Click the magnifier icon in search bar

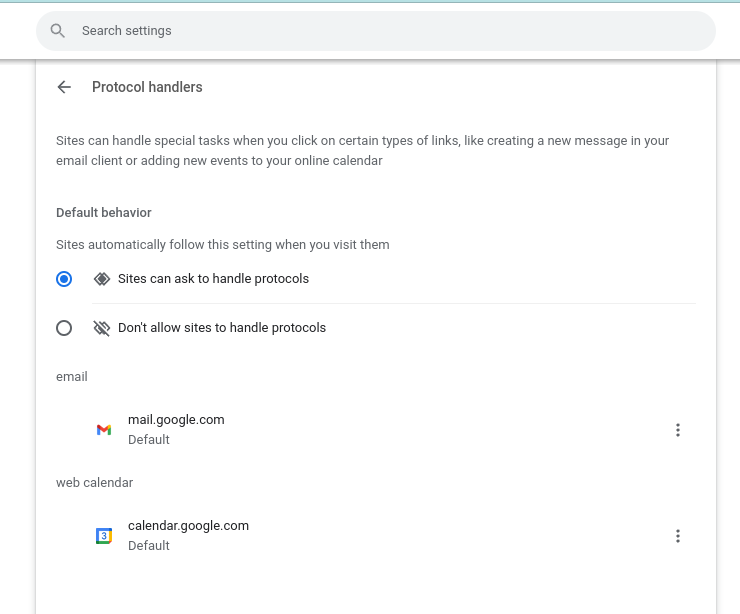(58, 31)
